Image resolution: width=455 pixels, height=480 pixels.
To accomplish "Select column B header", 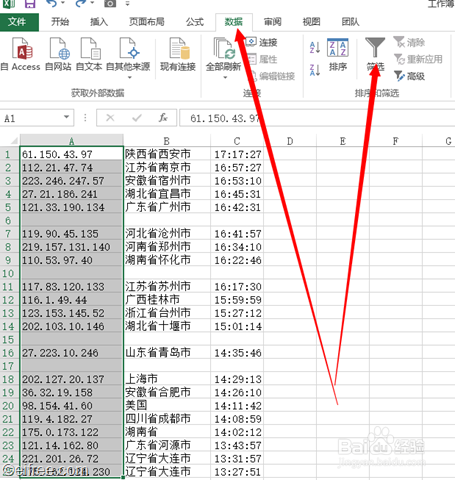I will pyautogui.click(x=167, y=141).
